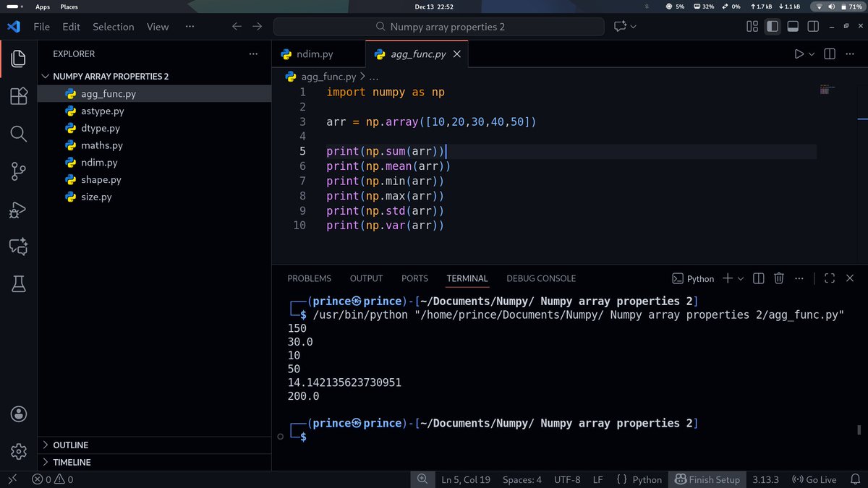Toggle the secondary sidebar layout control

point(813,26)
